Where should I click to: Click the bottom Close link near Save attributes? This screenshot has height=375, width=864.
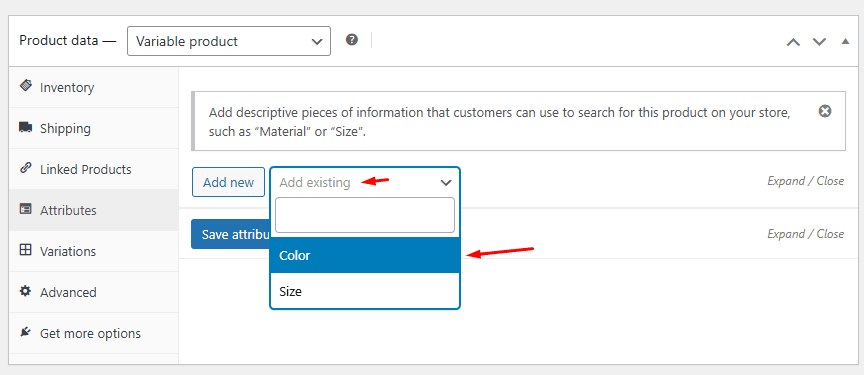click(830, 233)
